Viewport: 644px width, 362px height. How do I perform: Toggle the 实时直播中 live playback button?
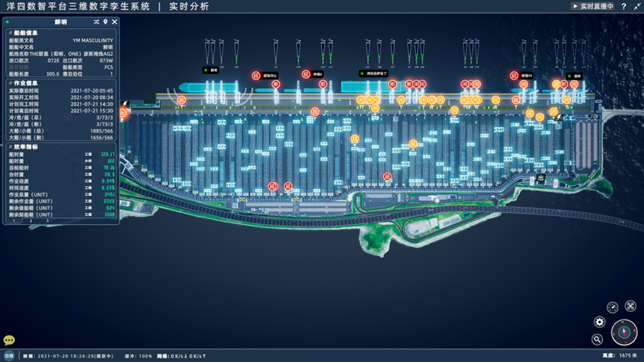point(593,7)
